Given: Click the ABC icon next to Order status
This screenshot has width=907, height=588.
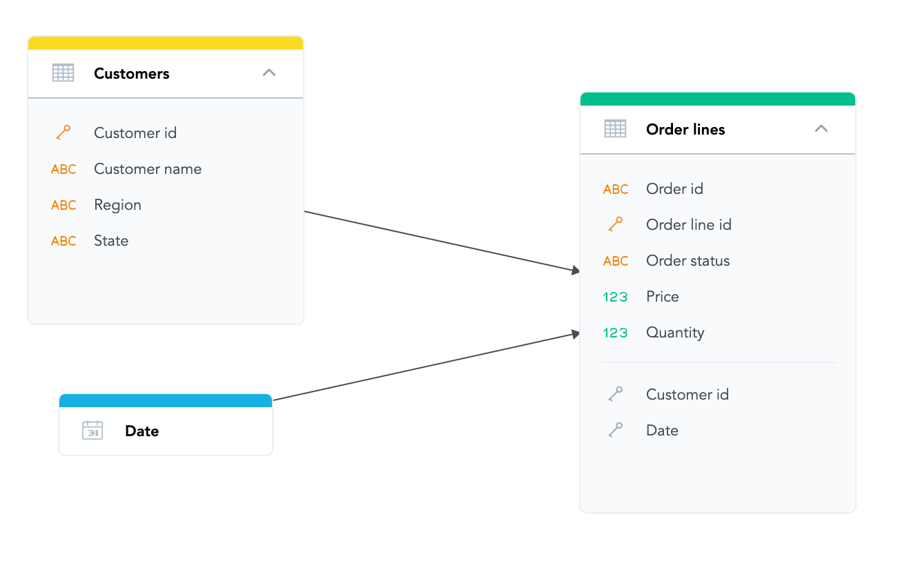Looking at the screenshot, I should point(615,261).
